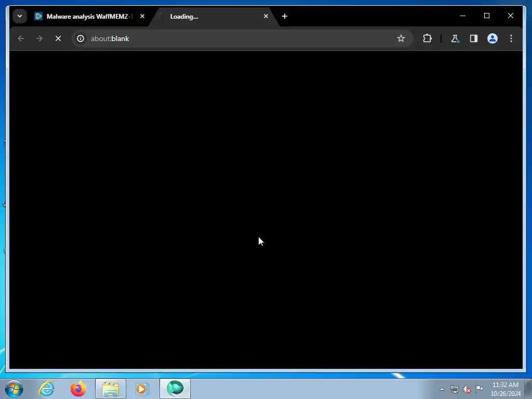Bookmark this tab with star icon

pos(401,38)
